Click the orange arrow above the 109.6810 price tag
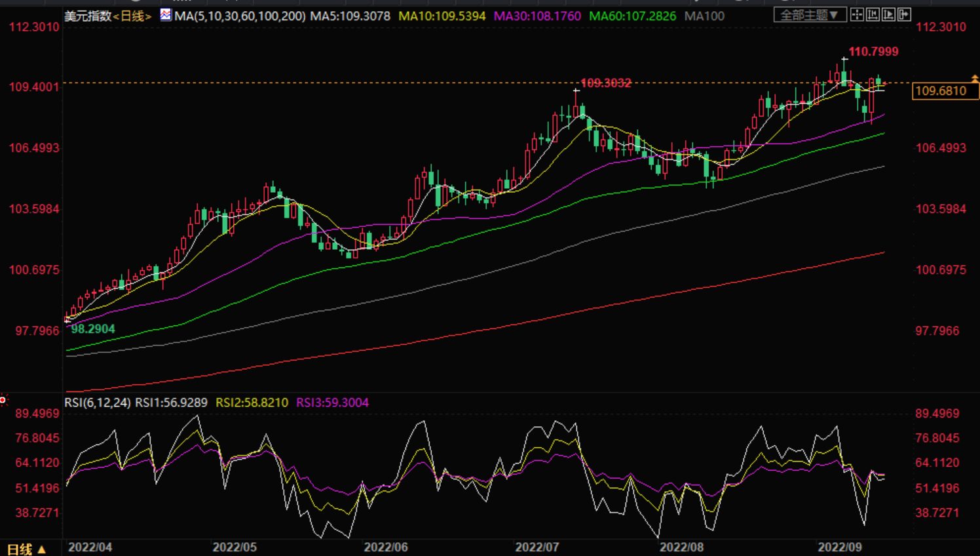 975,78
